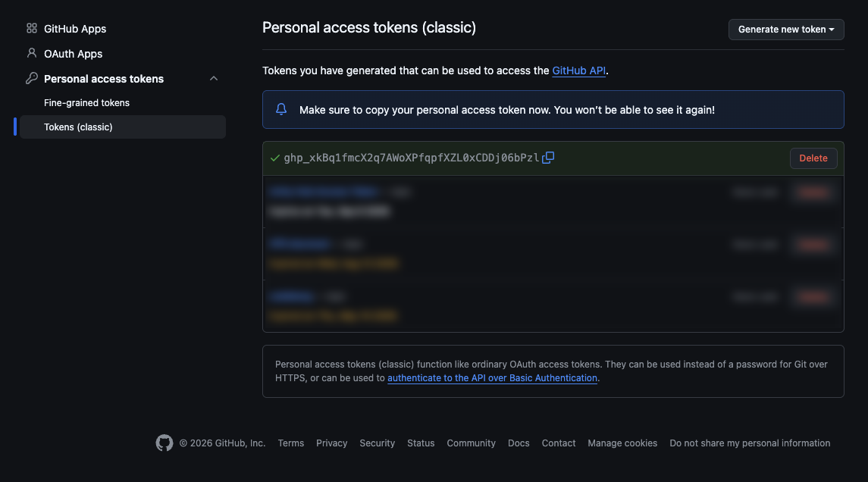
Task: Open the OAuth Apps settings page
Action: coord(73,54)
